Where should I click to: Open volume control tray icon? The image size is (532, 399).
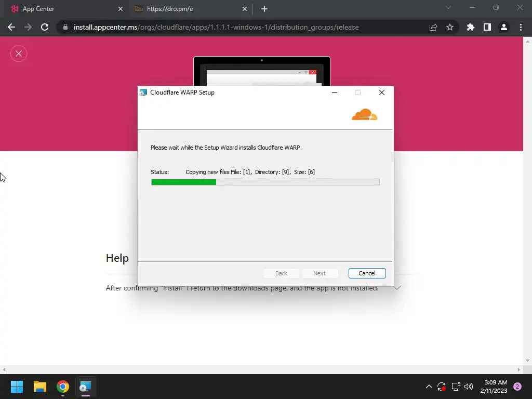coord(469,387)
